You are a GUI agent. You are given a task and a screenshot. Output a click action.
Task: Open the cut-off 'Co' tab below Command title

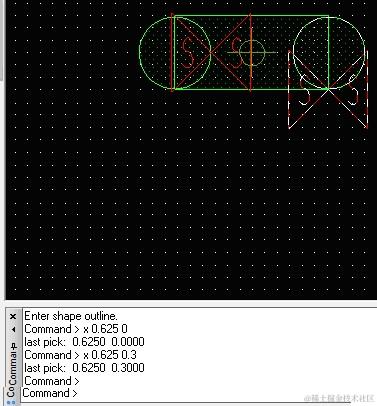coord(11,392)
